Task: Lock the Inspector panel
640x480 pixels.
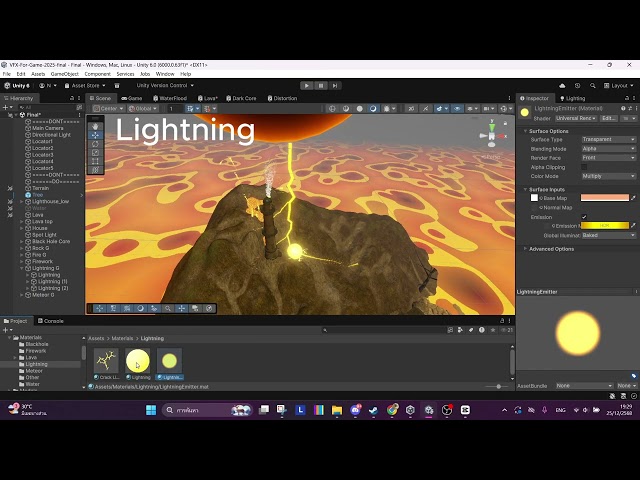Action: [x=627, y=98]
